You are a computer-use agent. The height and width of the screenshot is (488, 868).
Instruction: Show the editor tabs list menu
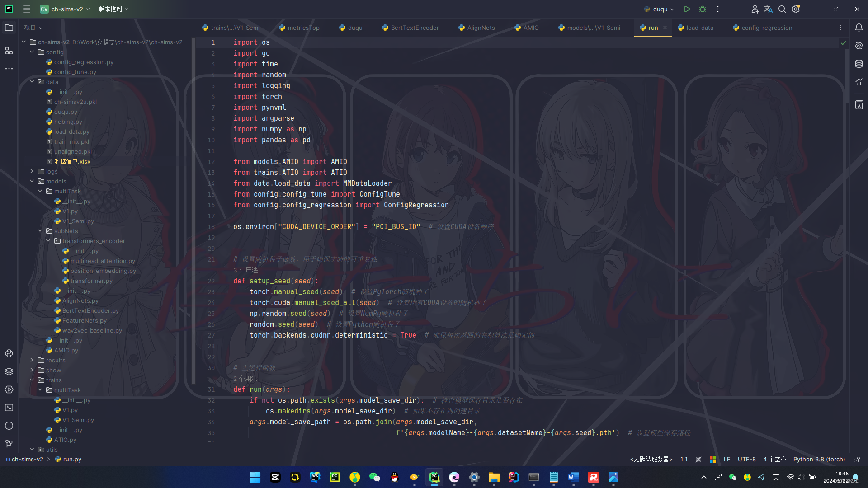pyautogui.click(x=841, y=28)
